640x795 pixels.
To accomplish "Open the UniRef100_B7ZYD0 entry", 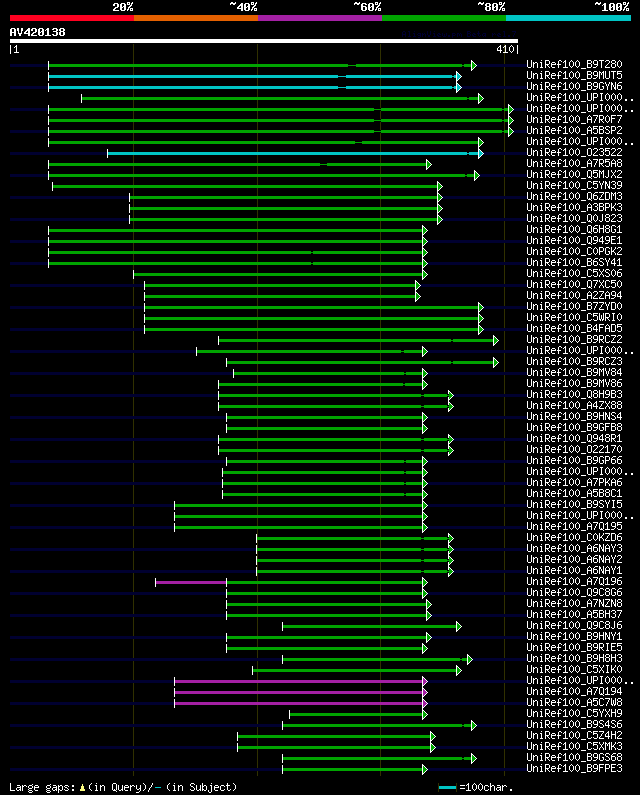I will (574, 306).
